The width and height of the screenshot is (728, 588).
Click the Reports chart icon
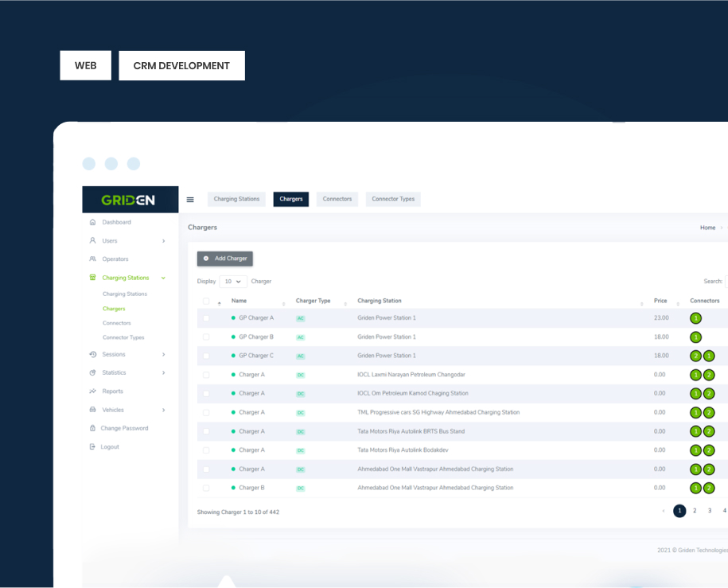tap(93, 391)
